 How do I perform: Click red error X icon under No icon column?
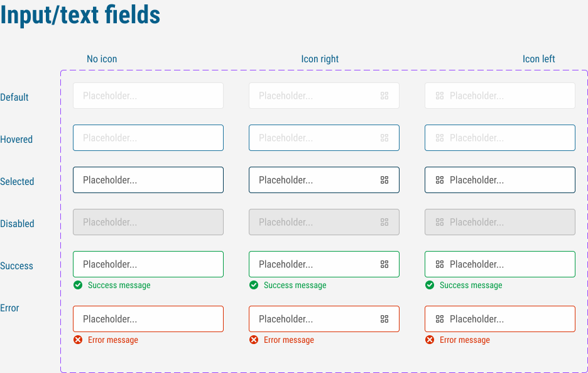tap(78, 340)
